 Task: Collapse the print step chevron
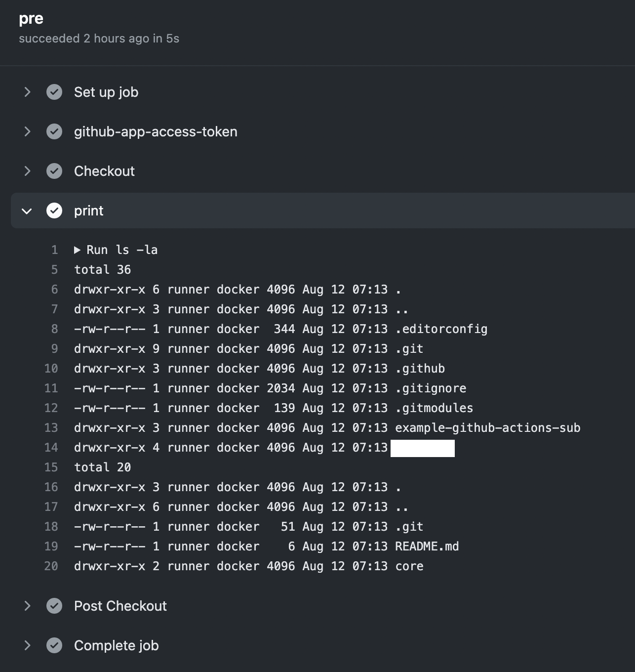27,211
